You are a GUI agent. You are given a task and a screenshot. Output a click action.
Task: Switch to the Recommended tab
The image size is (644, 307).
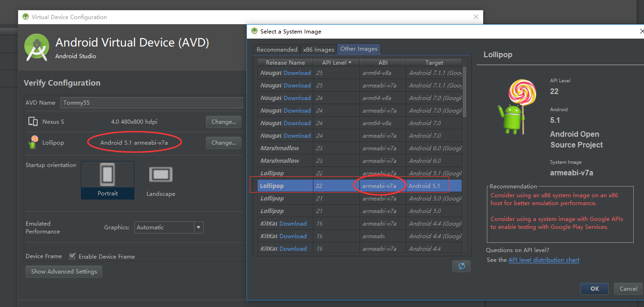pyautogui.click(x=277, y=49)
